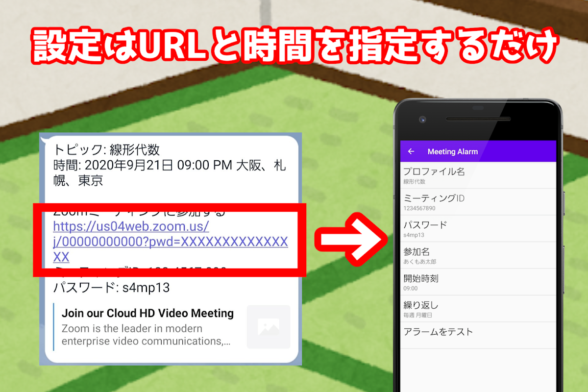The height and width of the screenshot is (392, 588).
Task: Open the プロファイル名 setting row
Action: click(478, 175)
